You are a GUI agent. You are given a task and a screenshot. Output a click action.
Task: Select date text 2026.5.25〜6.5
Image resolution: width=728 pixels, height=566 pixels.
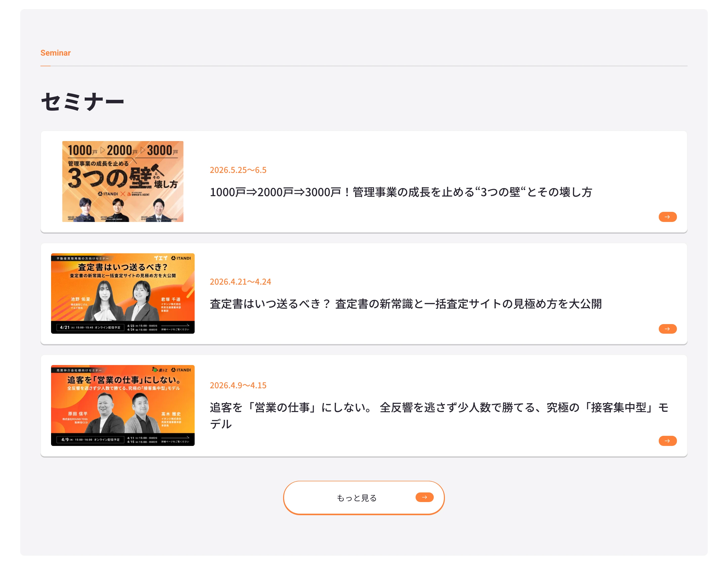(238, 170)
